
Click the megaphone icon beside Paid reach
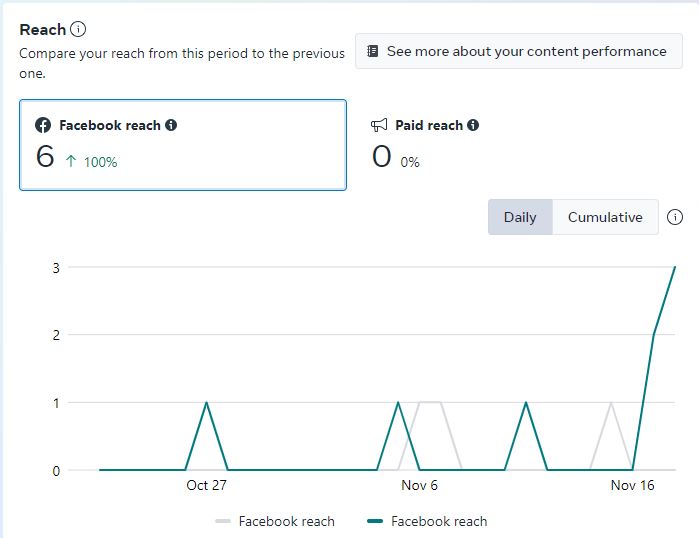(379, 126)
